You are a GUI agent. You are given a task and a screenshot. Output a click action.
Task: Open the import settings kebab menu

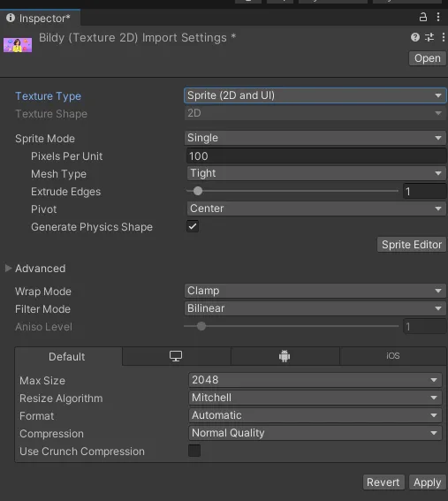444,37
